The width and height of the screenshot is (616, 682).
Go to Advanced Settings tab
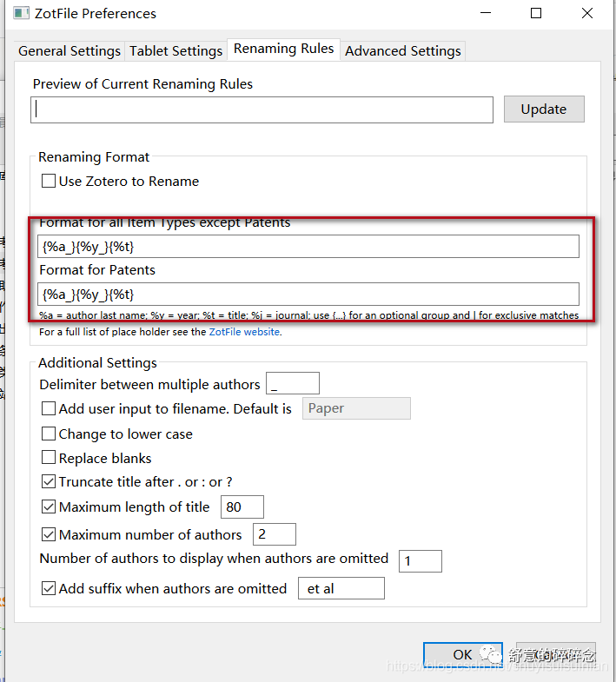(x=402, y=51)
